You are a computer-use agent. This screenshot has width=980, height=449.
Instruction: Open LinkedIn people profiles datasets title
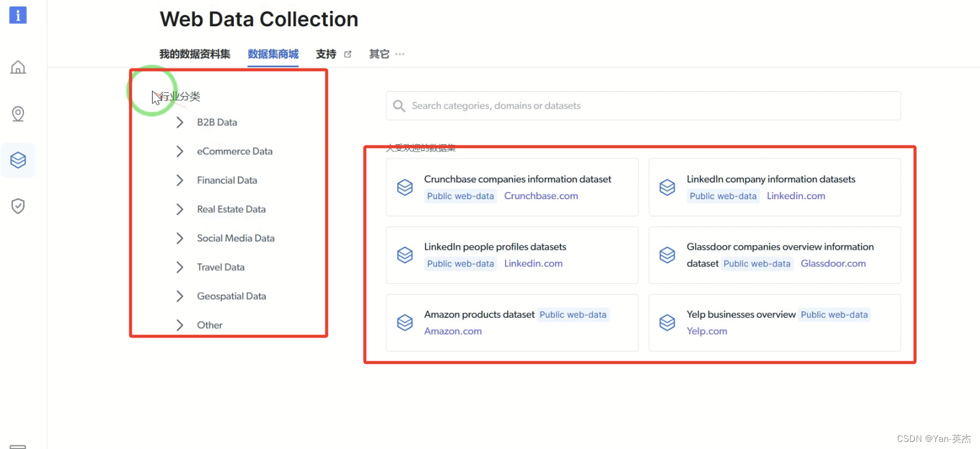pyautogui.click(x=495, y=247)
